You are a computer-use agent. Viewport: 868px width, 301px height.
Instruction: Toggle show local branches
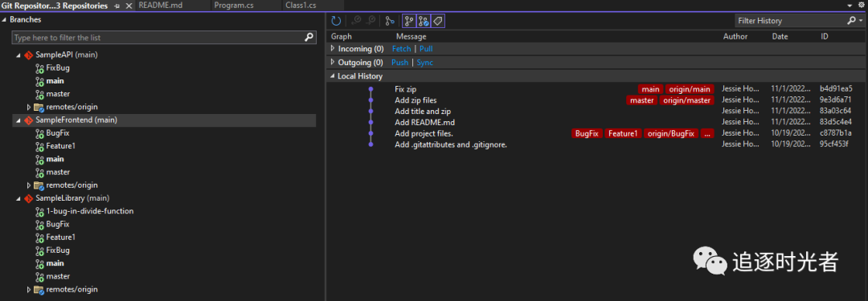[409, 21]
